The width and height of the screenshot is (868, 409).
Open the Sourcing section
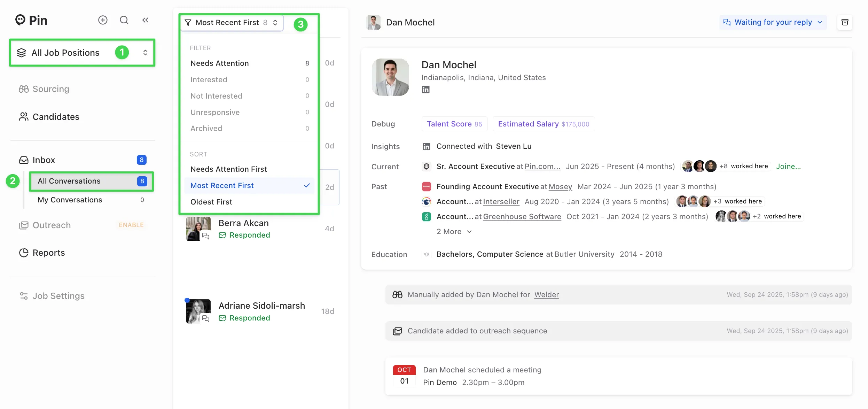click(51, 89)
